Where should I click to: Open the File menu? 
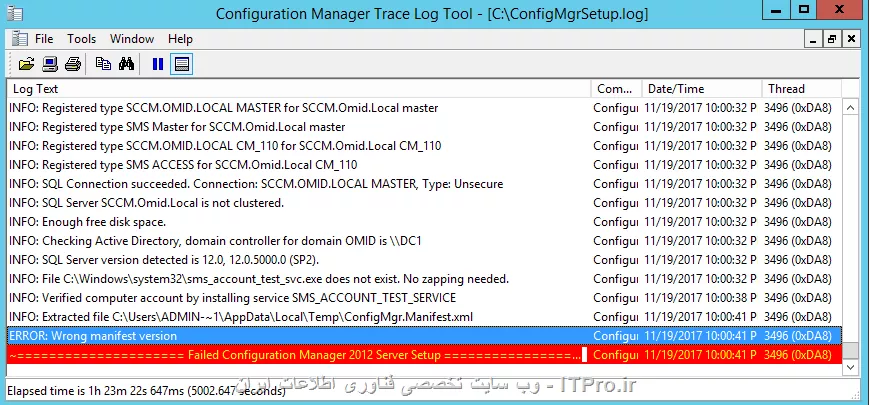(44, 39)
